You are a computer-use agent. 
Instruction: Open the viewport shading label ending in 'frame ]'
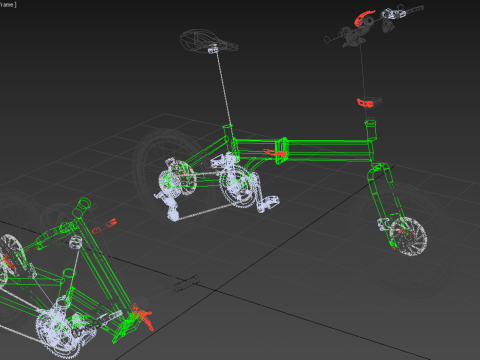pos(8,4)
